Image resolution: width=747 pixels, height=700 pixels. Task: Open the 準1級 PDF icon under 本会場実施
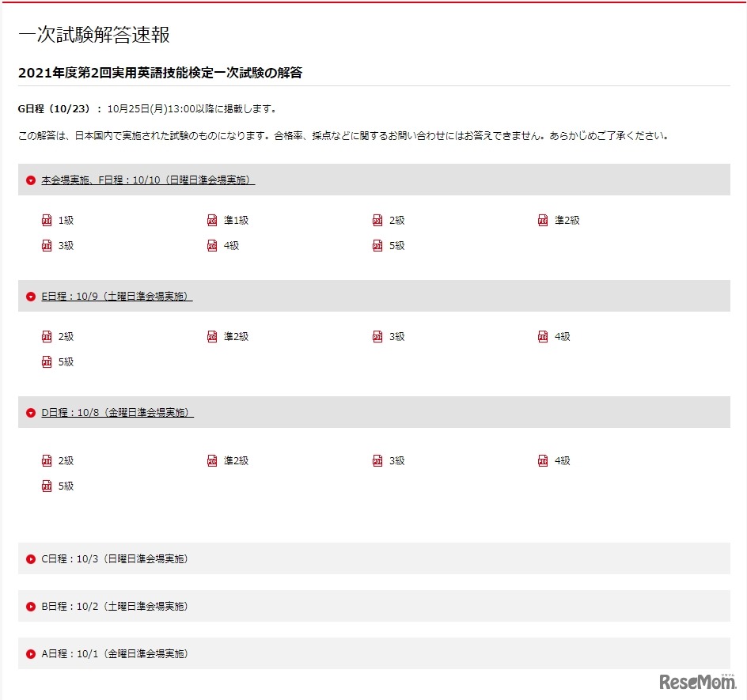coord(212,220)
